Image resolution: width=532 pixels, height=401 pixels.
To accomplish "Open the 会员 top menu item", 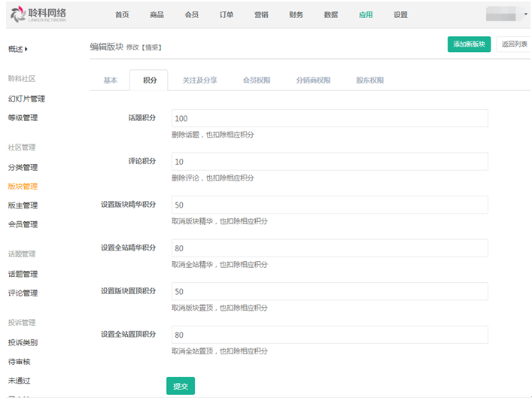I will tap(191, 15).
